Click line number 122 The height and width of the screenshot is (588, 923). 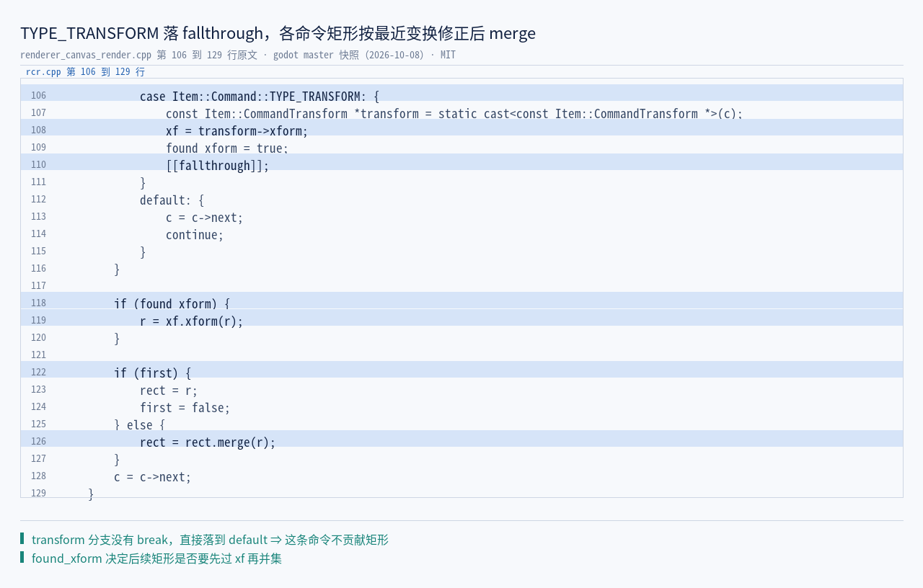pyautogui.click(x=38, y=373)
